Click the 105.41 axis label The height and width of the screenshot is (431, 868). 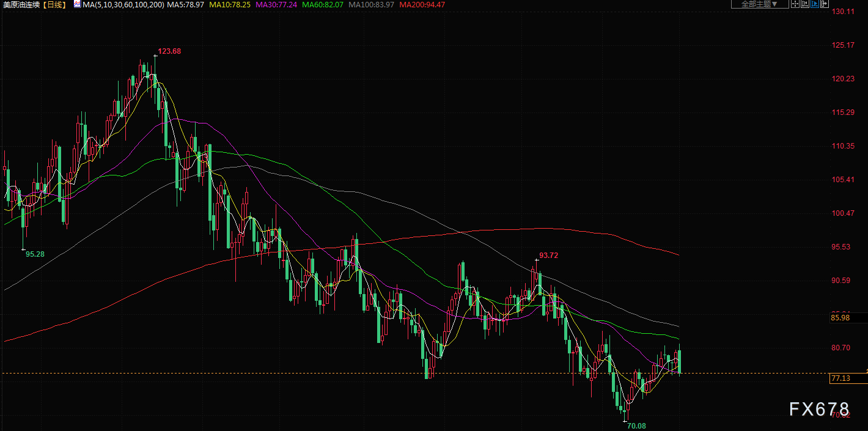click(842, 180)
